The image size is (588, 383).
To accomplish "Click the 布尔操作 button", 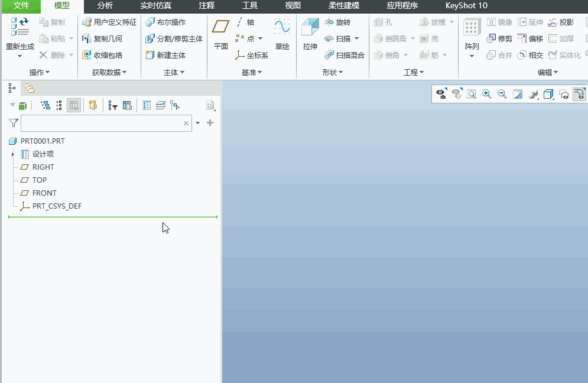I will [x=165, y=22].
